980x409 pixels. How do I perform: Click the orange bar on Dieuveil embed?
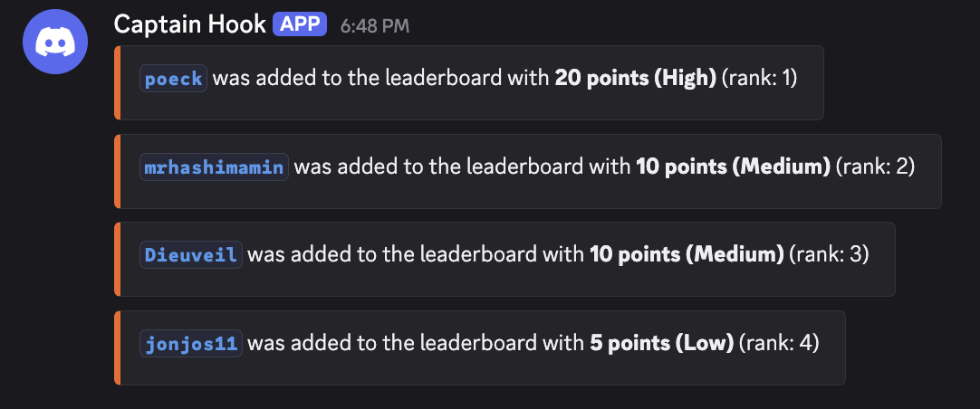(117, 259)
